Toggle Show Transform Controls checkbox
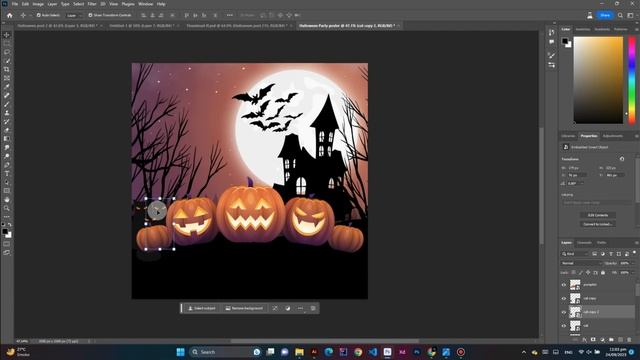640x360 pixels. click(90, 15)
